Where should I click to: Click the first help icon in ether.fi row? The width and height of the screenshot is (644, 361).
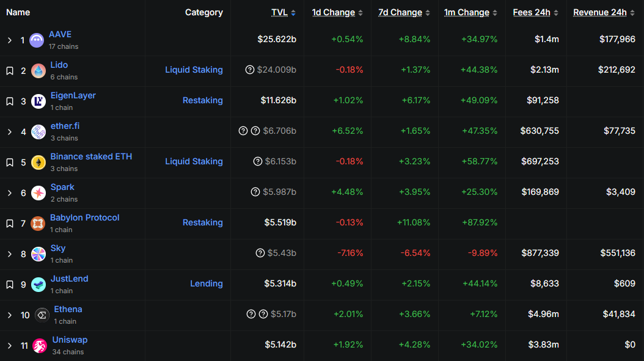[243, 131]
